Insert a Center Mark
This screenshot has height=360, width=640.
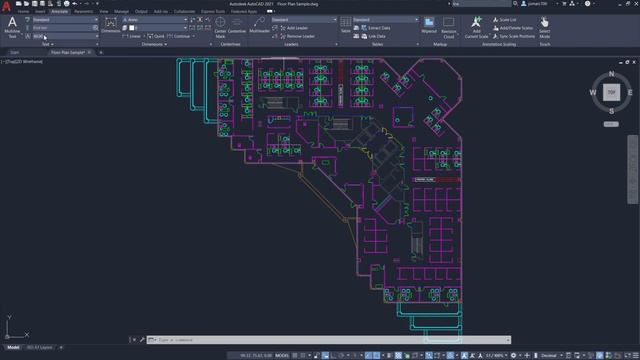point(220,27)
